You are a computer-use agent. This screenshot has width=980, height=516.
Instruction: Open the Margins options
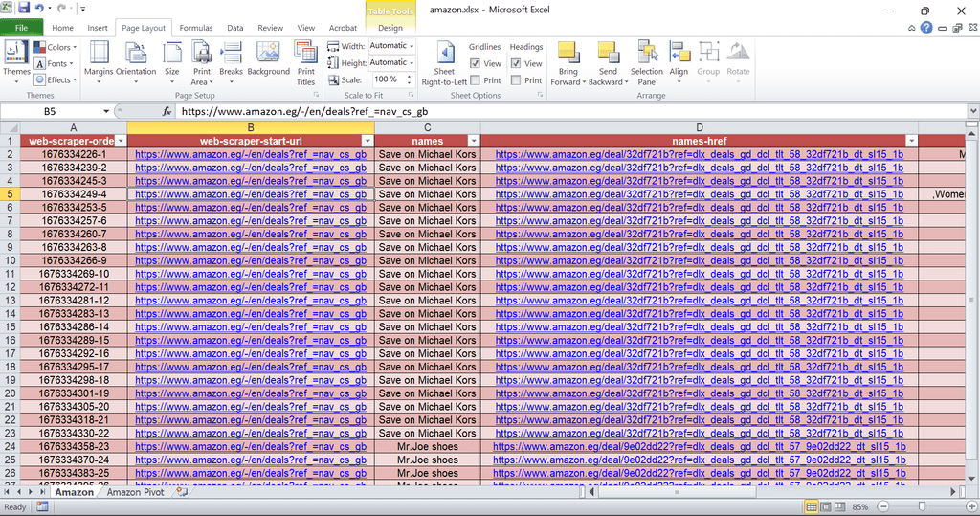tap(99, 62)
